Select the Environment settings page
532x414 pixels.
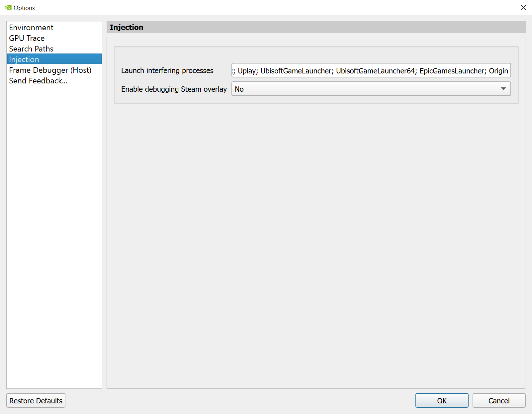[31, 28]
